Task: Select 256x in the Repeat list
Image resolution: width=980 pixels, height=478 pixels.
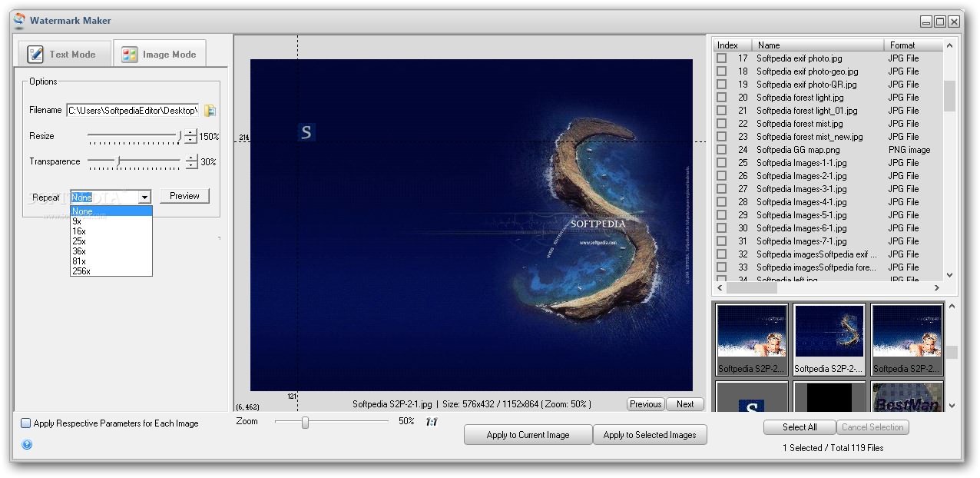Action: coord(111,271)
